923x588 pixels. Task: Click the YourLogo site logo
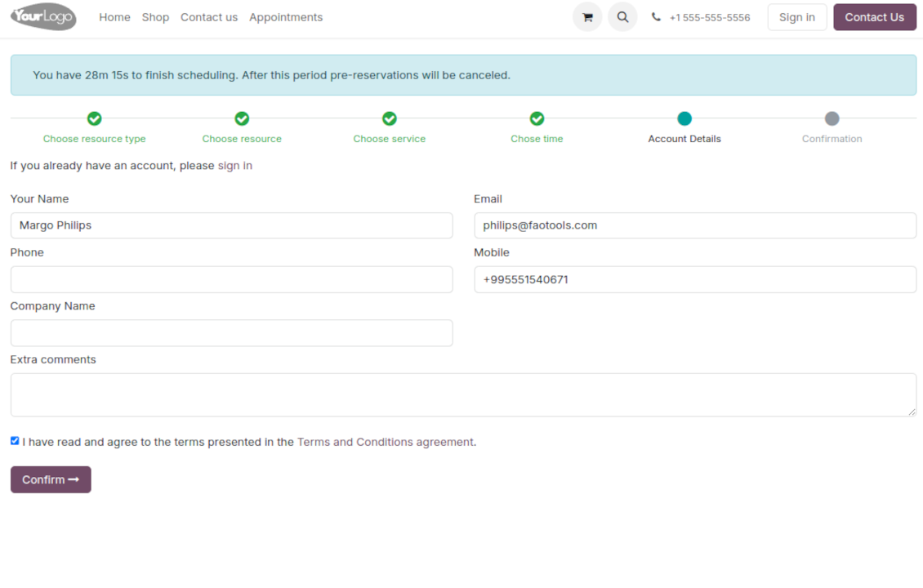(43, 16)
